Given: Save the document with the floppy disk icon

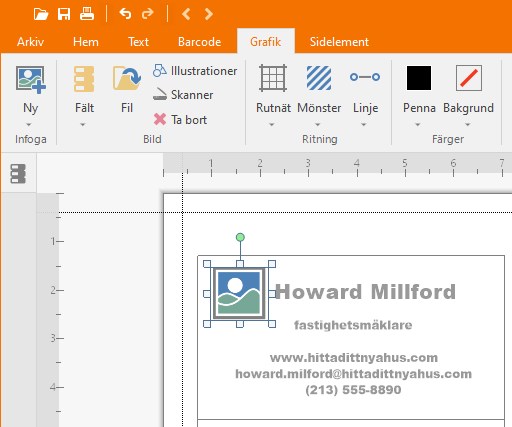Looking at the screenshot, I should point(64,14).
